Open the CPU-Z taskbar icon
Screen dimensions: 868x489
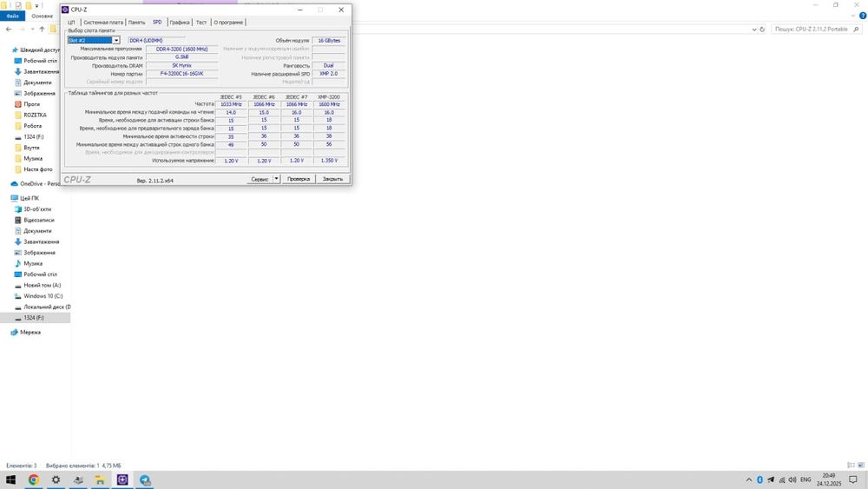122,479
